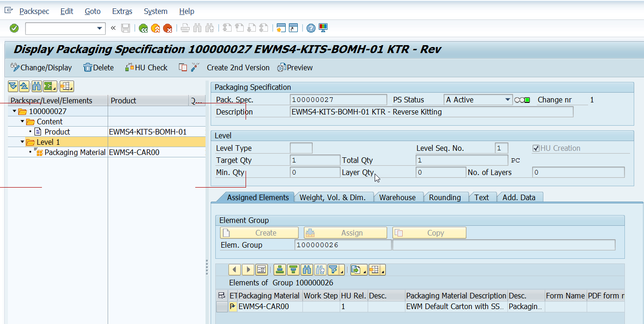Select the EWMS4-CAR00 table row selector
This screenshot has width=644, height=324.
point(222,307)
